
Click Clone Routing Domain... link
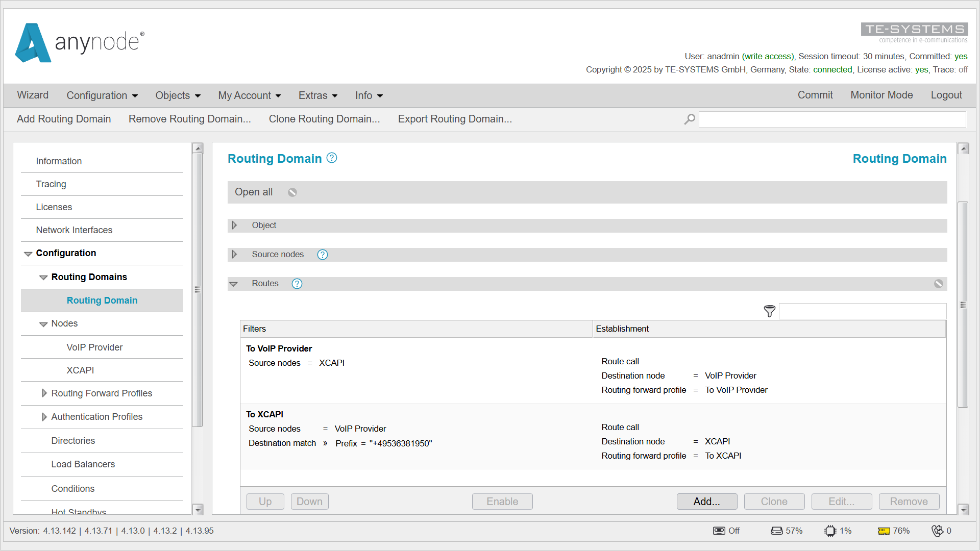pyautogui.click(x=324, y=119)
